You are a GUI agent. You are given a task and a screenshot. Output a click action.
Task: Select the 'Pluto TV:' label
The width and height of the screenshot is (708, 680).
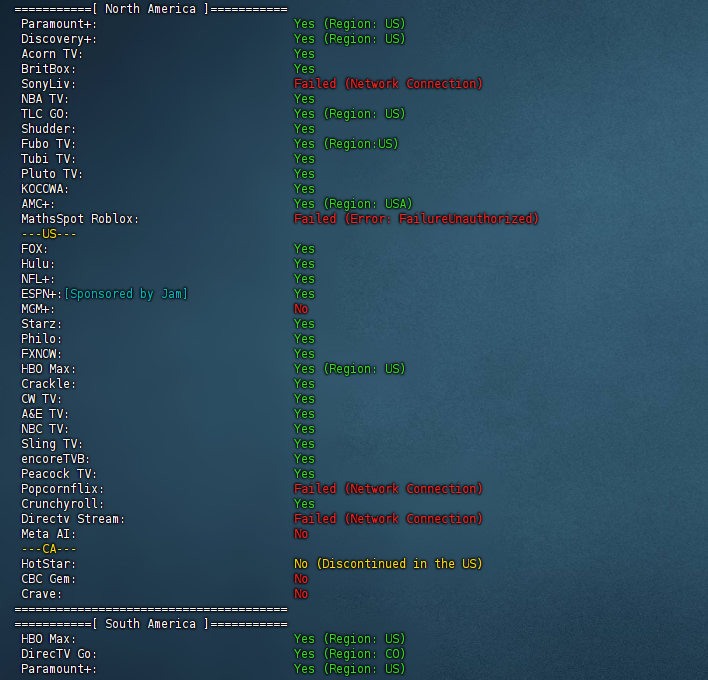click(52, 174)
